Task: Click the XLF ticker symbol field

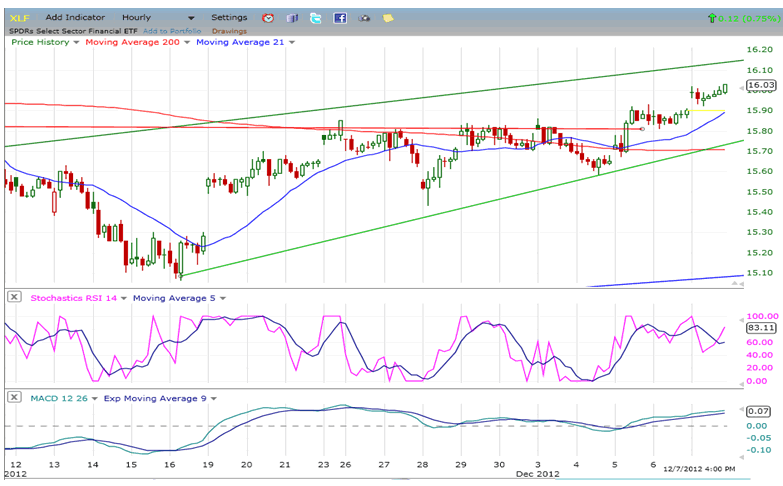Action: [x=20, y=18]
